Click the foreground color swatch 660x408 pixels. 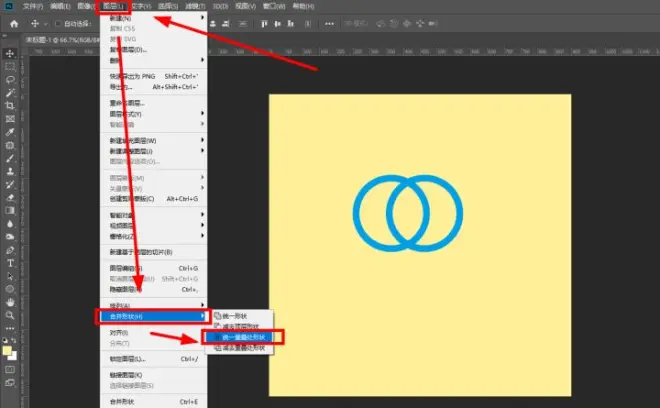click(x=6, y=350)
